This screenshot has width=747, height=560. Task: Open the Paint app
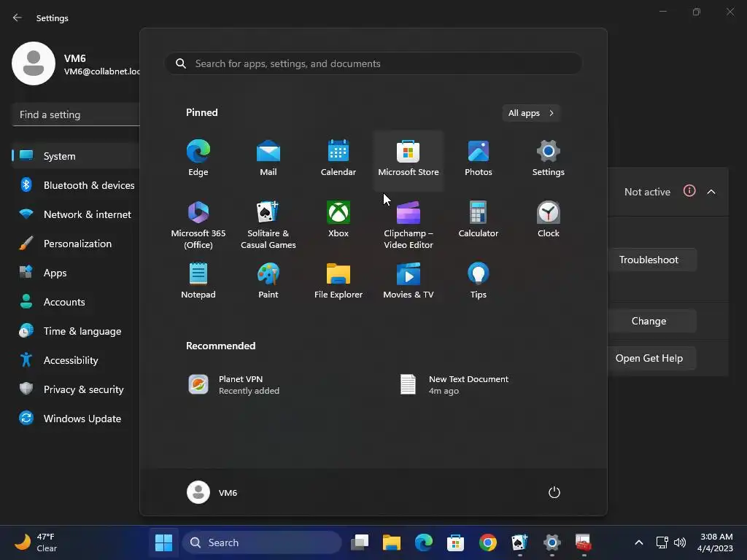[x=268, y=281]
